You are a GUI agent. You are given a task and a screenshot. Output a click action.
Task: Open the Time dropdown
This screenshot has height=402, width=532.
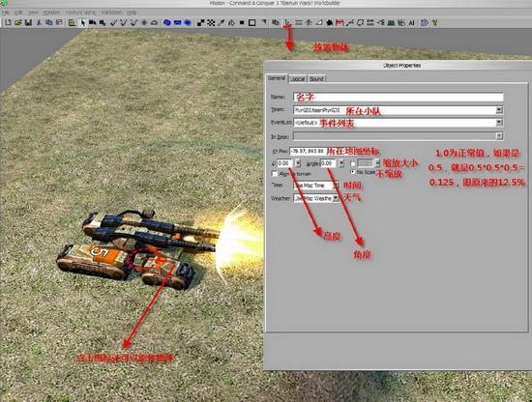[x=316, y=186]
